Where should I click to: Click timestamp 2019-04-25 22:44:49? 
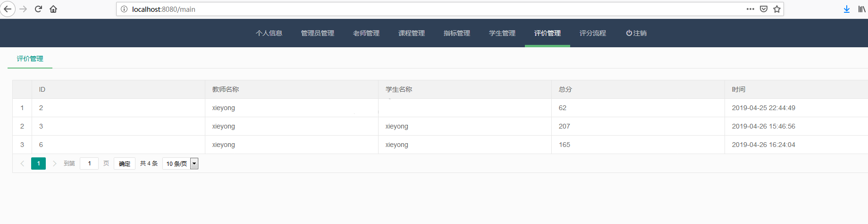coord(764,108)
